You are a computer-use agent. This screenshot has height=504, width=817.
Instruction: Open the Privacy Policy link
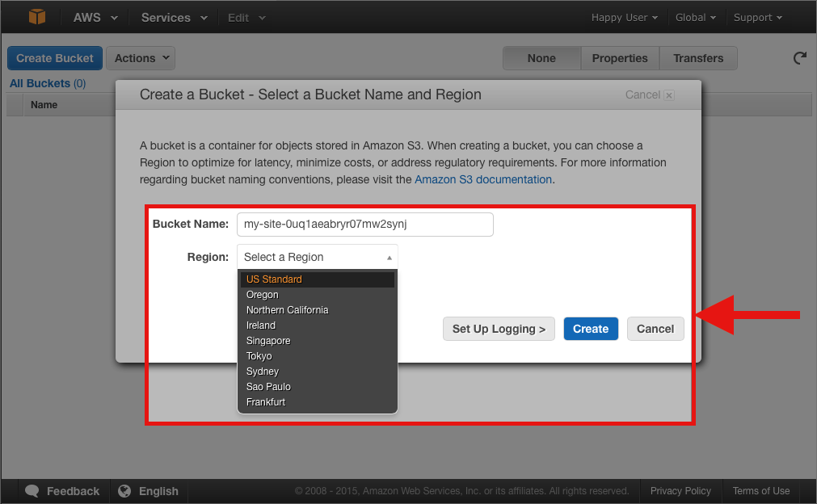coord(680,491)
